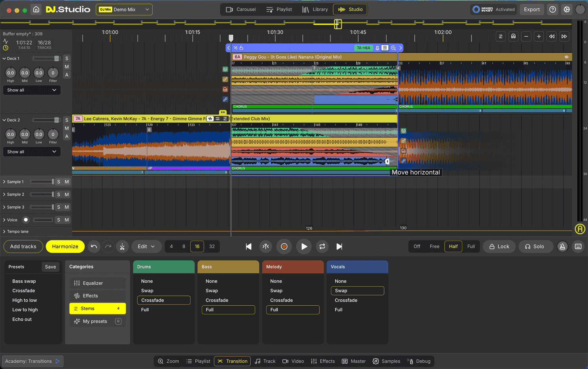
Task: Expand the Sample 1 lane
Action: (4, 182)
